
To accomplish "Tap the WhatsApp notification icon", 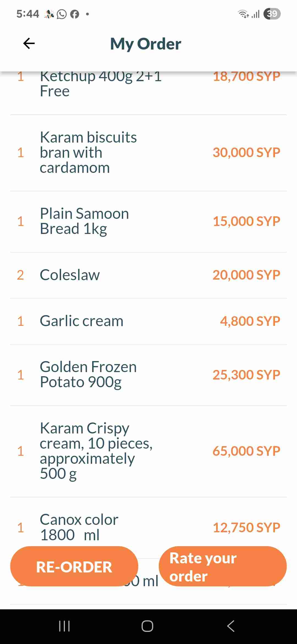I will pos(62,14).
